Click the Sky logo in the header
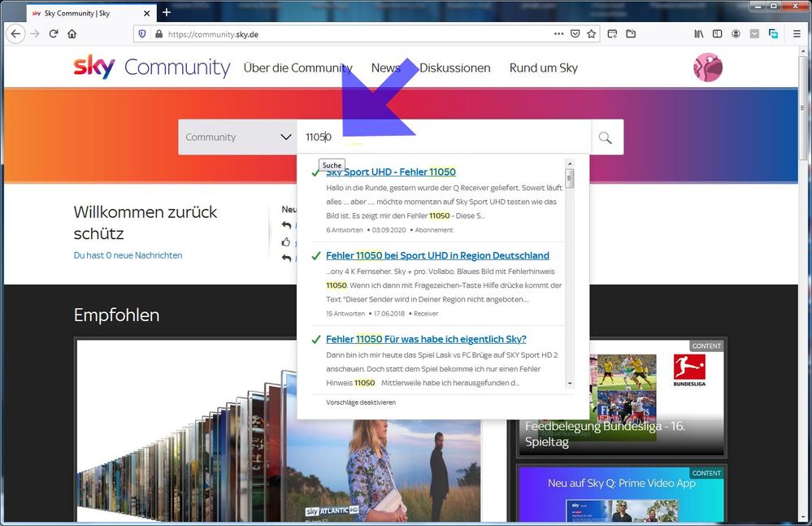 point(94,67)
